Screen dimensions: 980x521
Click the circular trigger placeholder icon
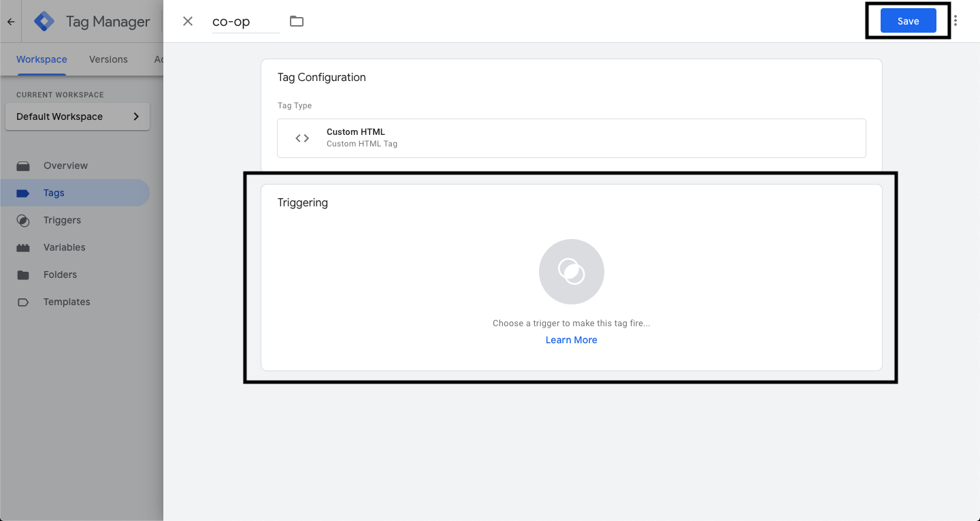point(571,272)
